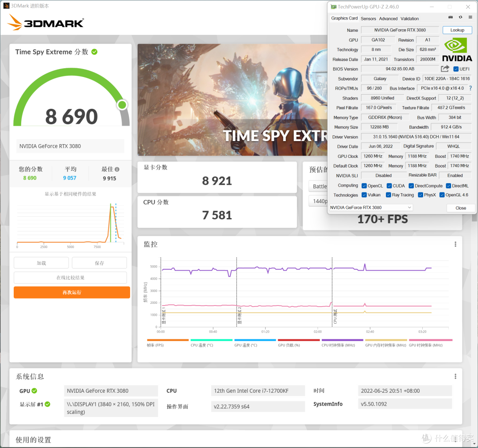
Task: Click the Close button in GPU-Z
Action: click(461, 208)
